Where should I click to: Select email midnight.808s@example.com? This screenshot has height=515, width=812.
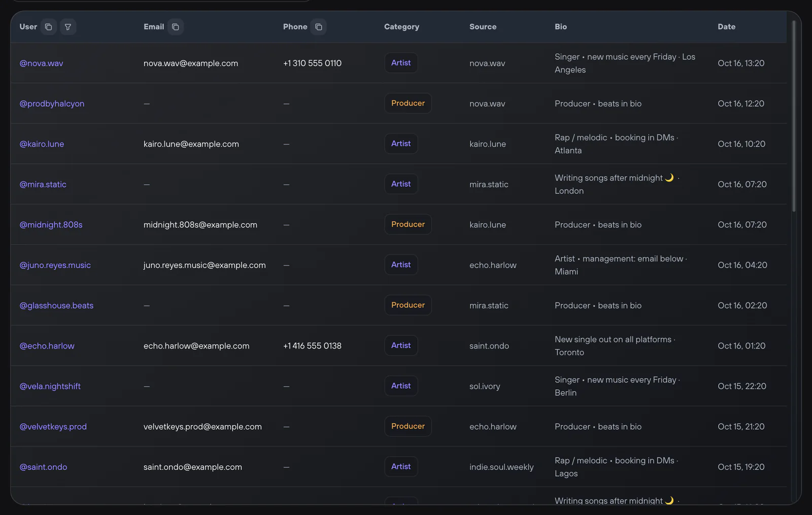200,225
